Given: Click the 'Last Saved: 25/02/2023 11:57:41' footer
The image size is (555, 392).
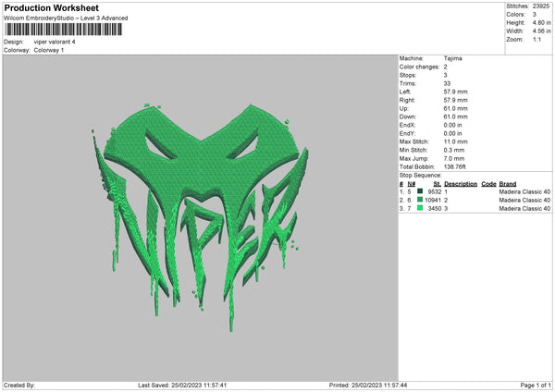Looking at the screenshot, I should (x=182, y=386).
